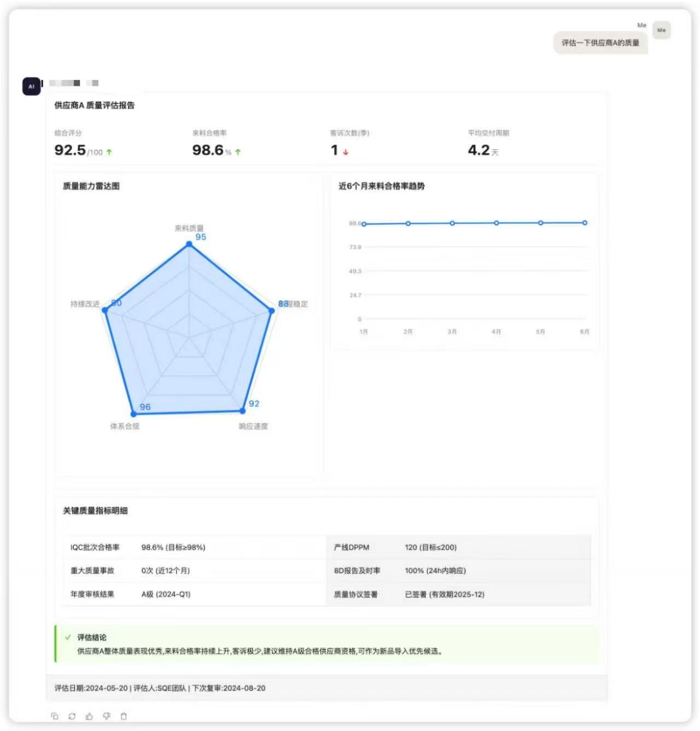This screenshot has height=731, width=700.
Task: Click the 来料质量 radar point valued 95
Action: [189, 244]
